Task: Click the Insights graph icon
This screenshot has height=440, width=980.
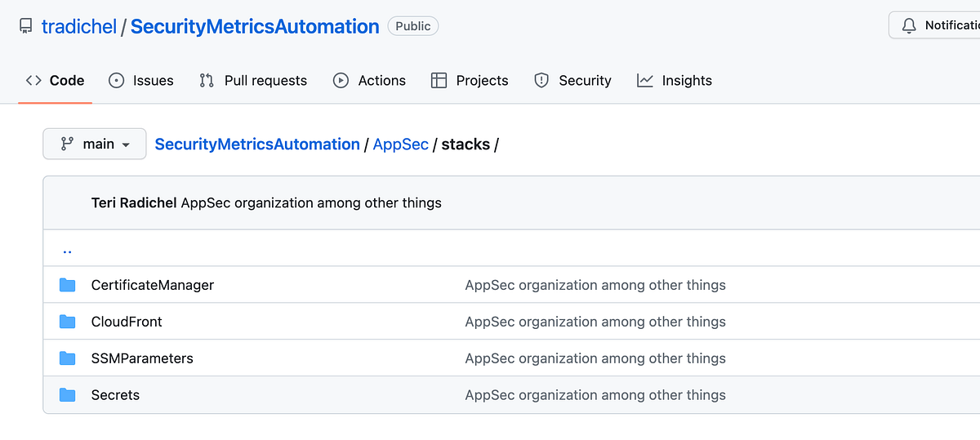Action: coord(645,80)
